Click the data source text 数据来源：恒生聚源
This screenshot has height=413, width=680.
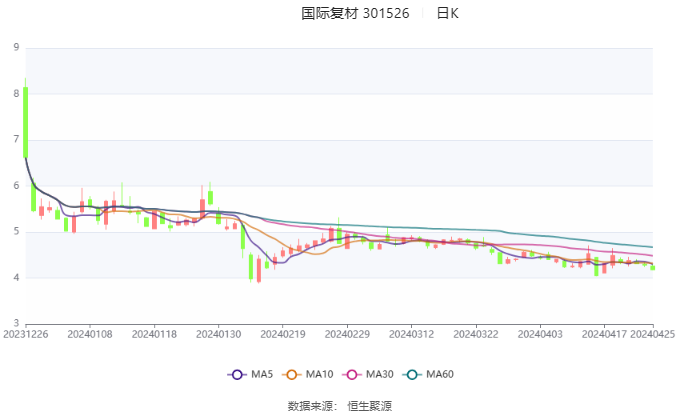(340, 406)
